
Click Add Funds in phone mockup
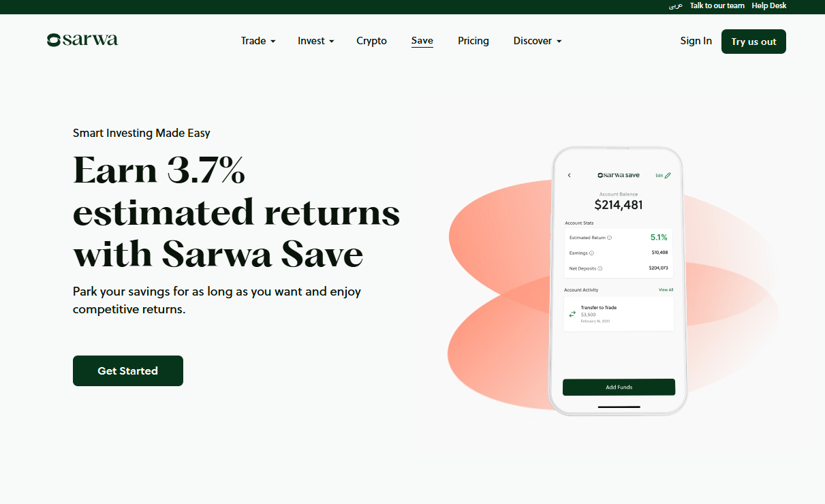tap(619, 387)
